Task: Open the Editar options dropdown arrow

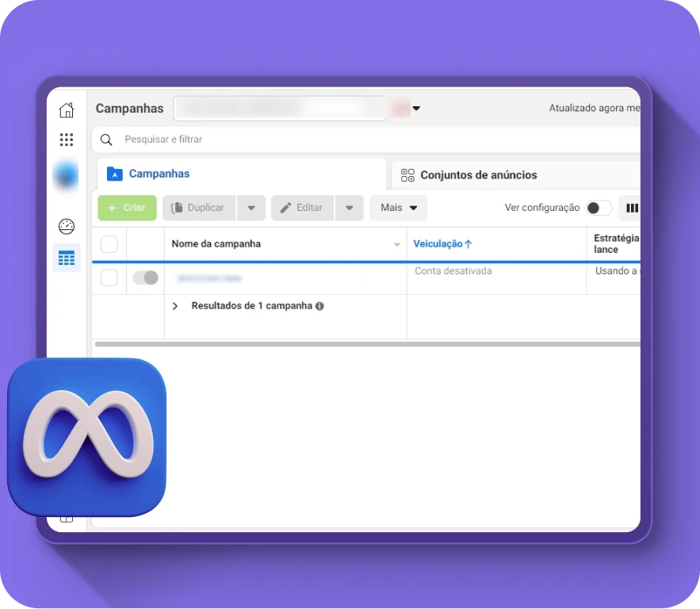Action: coord(350,208)
